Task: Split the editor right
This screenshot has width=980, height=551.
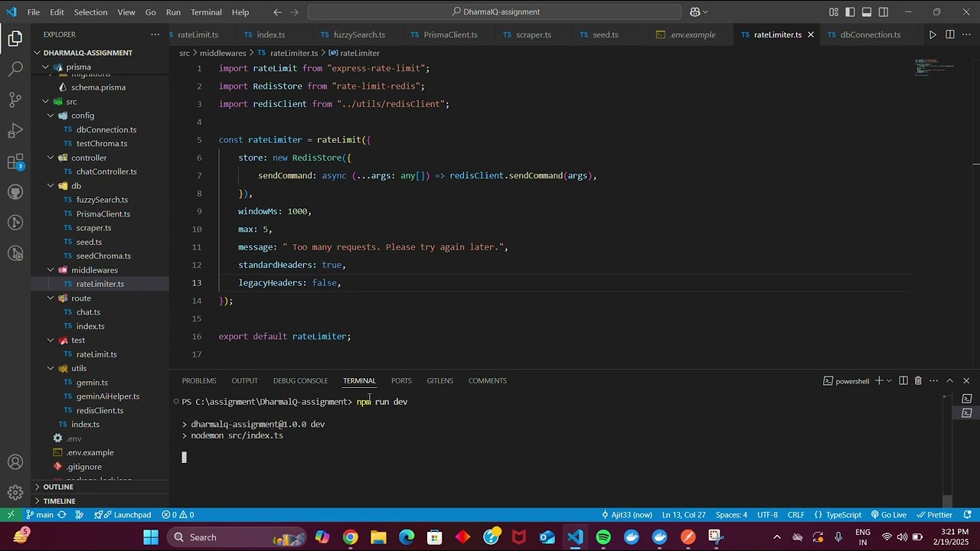Action: point(949,34)
